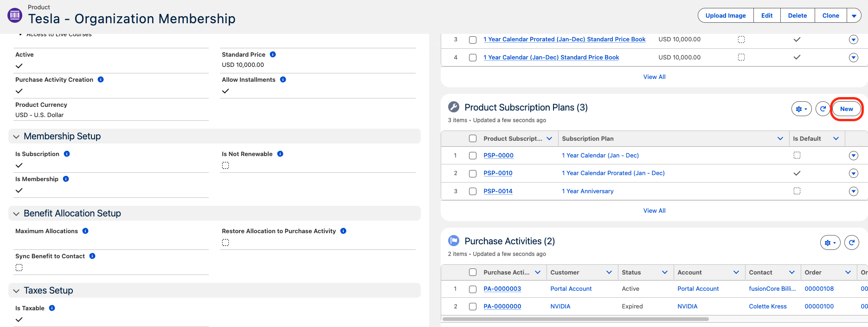
Task: Collapse the Benefit Allocation Setup section
Action: (x=16, y=214)
